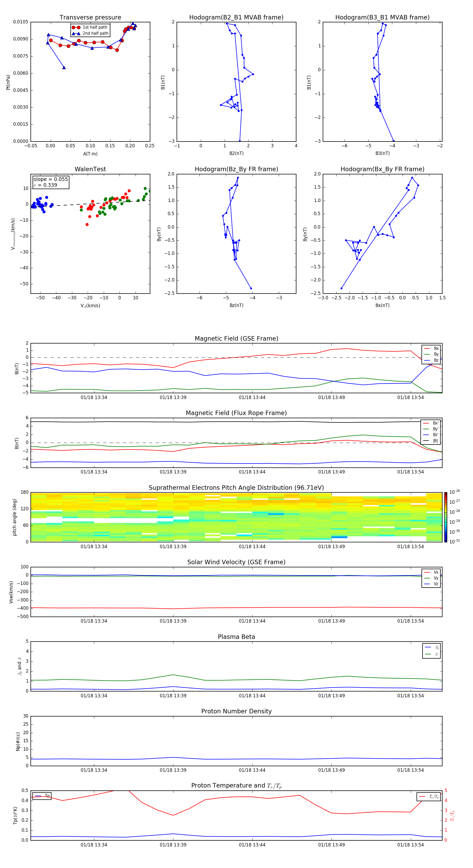Viewport: 473px width, 868px height.
Task: Click "Bx'" in flux rope legend
Action: (x=431, y=423)
